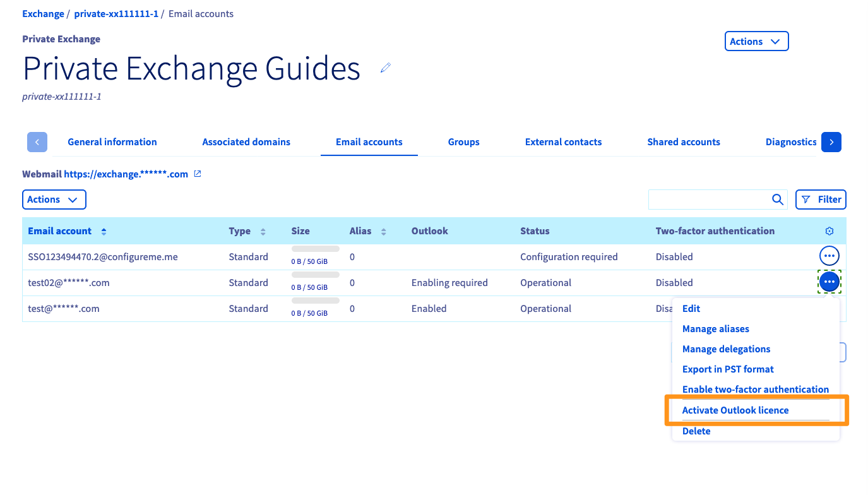Screen dimensions: 868x495
Task: Open the external webmail link icon
Action: (x=198, y=174)
